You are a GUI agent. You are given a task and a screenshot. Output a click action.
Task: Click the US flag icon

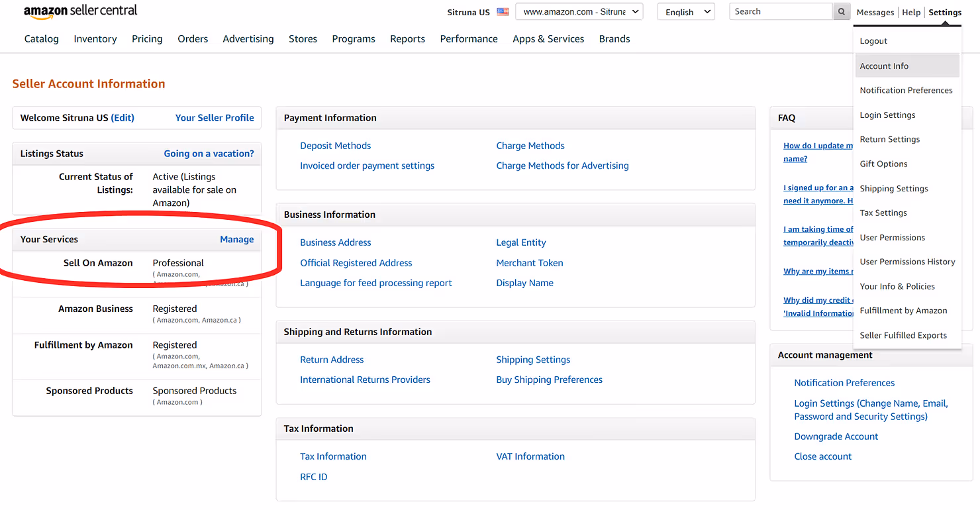click(x=503, y=12)
